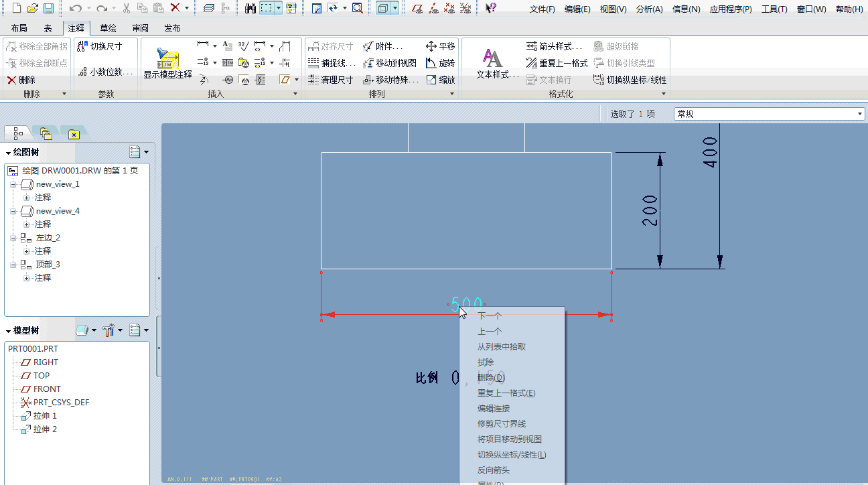Click the 平移 move arrows icon
This screenshot has height=485, width=868.
[440, 46]
